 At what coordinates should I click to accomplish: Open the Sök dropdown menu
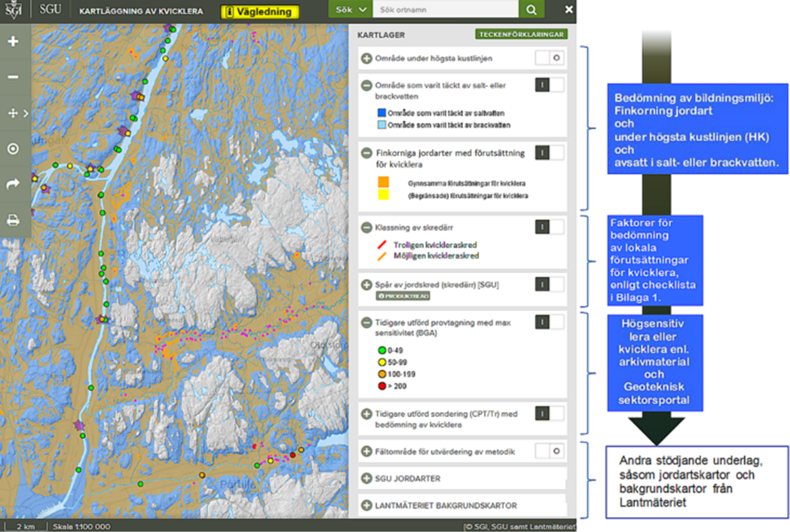click(x=350, y=10)
